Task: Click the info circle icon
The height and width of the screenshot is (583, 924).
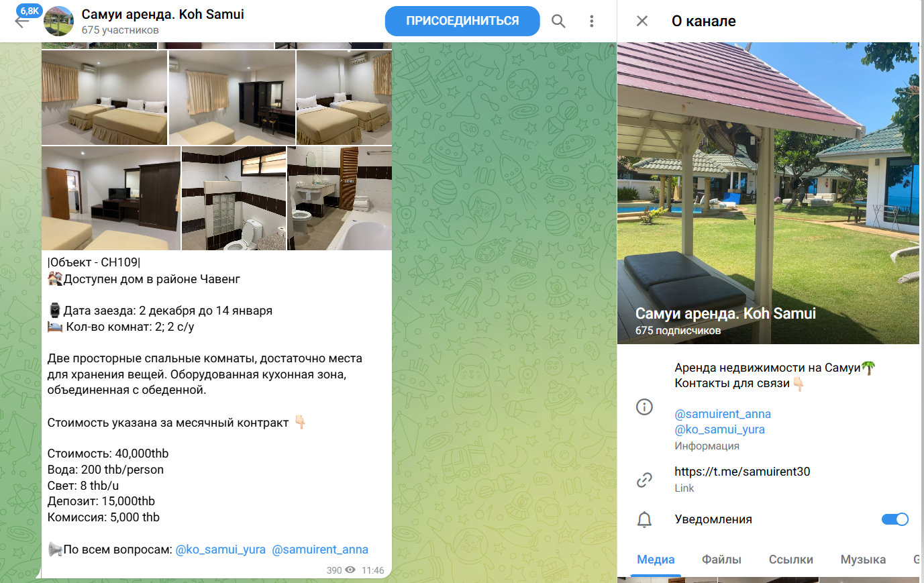Action: 644,407
